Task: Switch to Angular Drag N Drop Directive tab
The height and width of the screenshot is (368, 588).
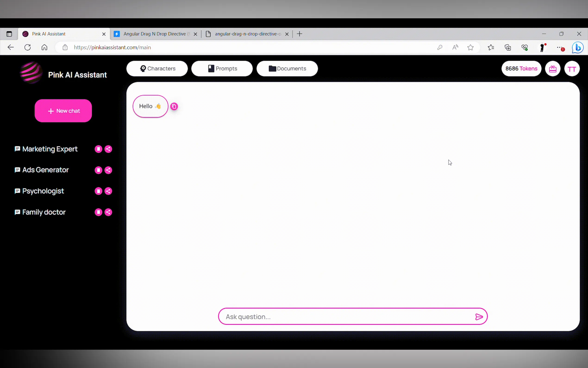Action: tap(154, 34)
